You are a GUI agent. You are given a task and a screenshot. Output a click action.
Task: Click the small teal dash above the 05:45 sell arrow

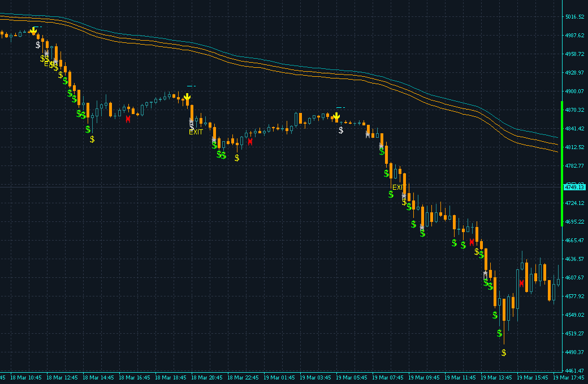[x=340, y=108]
